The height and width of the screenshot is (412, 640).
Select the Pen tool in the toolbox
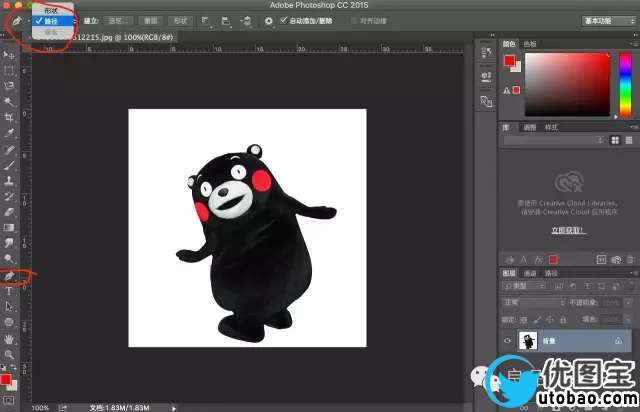pos(10,276)
